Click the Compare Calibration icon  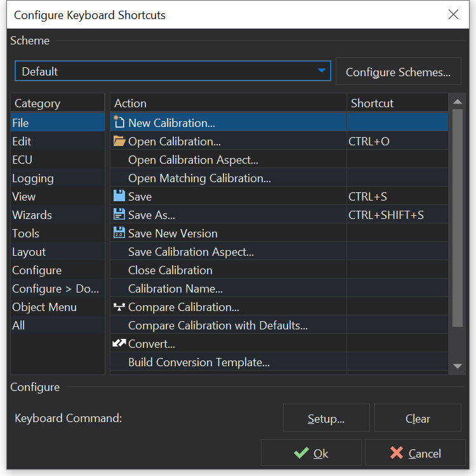(119, 307)
